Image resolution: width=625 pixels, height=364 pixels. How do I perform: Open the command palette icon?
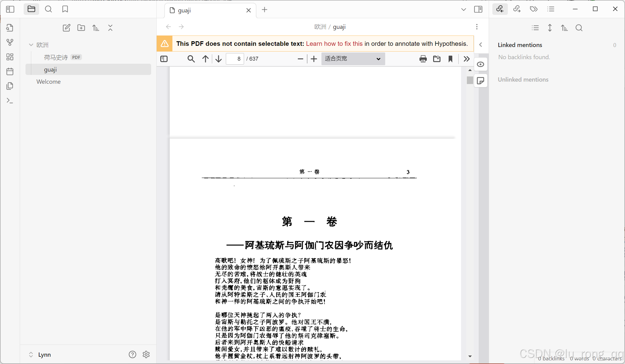[10, 100]
